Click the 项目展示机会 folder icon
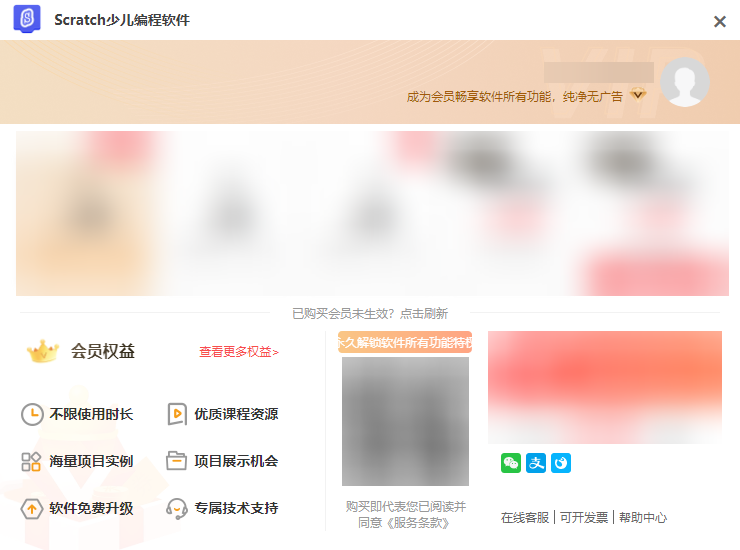 (x=177, y=461)
